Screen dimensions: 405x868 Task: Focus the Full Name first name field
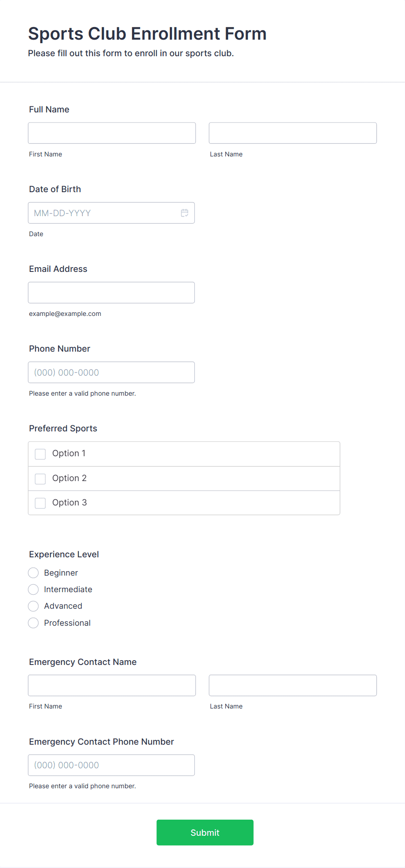[112, 133]
